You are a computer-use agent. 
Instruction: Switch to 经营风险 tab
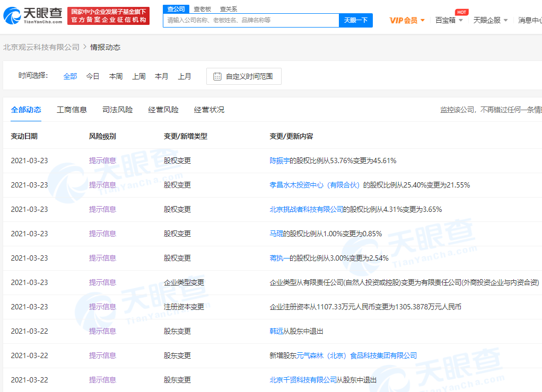163,110
